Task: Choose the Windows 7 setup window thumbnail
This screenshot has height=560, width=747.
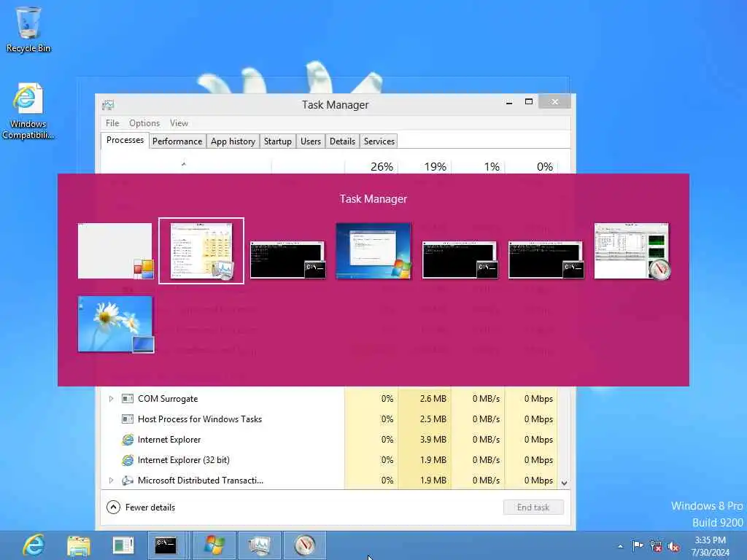Action: tap(373, 251)
